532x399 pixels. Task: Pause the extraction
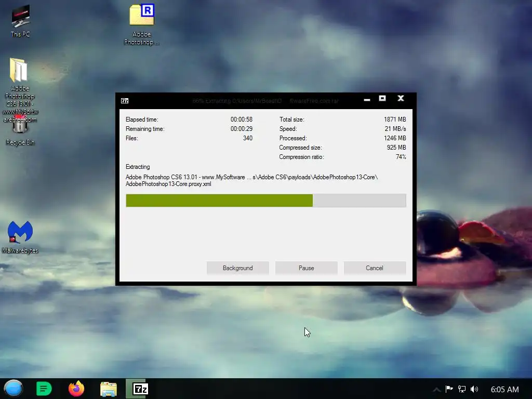307,268
